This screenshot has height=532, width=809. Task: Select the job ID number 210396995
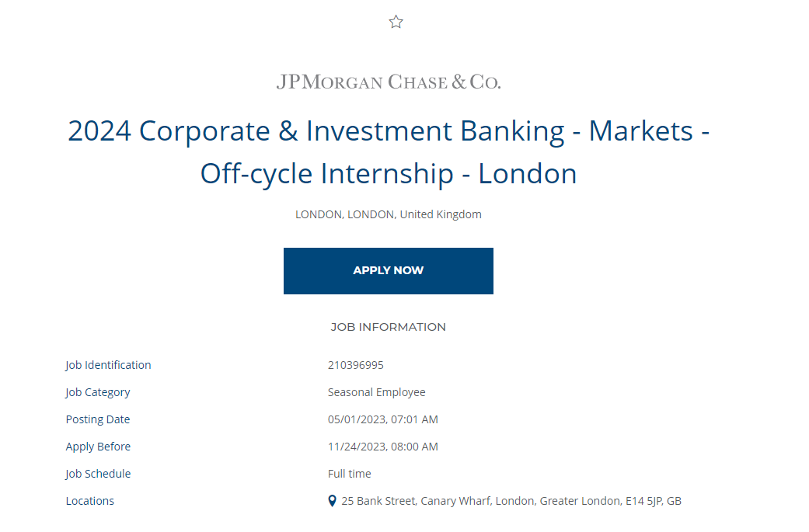(355, 365)
